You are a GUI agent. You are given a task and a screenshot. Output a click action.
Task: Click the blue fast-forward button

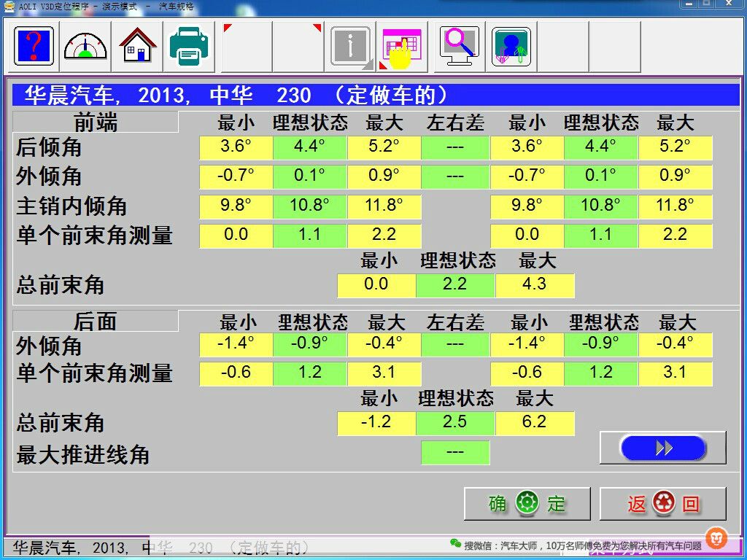point(662,448)
